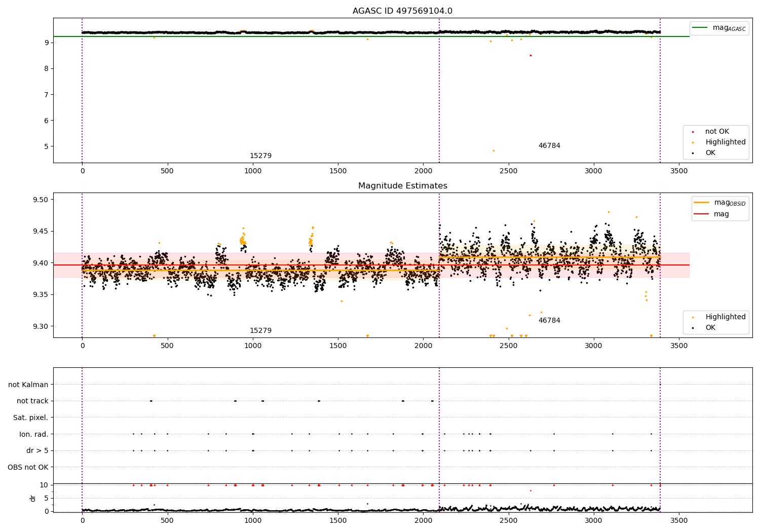Click the 10 tick on the dr axis
This screenshot has width=760, height=532.
(44, 485)
